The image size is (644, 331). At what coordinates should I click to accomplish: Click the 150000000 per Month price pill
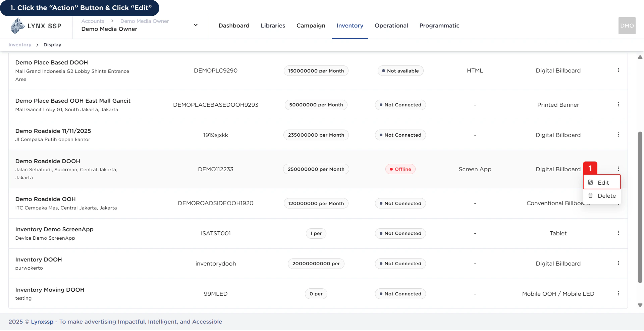pos(316,71)
